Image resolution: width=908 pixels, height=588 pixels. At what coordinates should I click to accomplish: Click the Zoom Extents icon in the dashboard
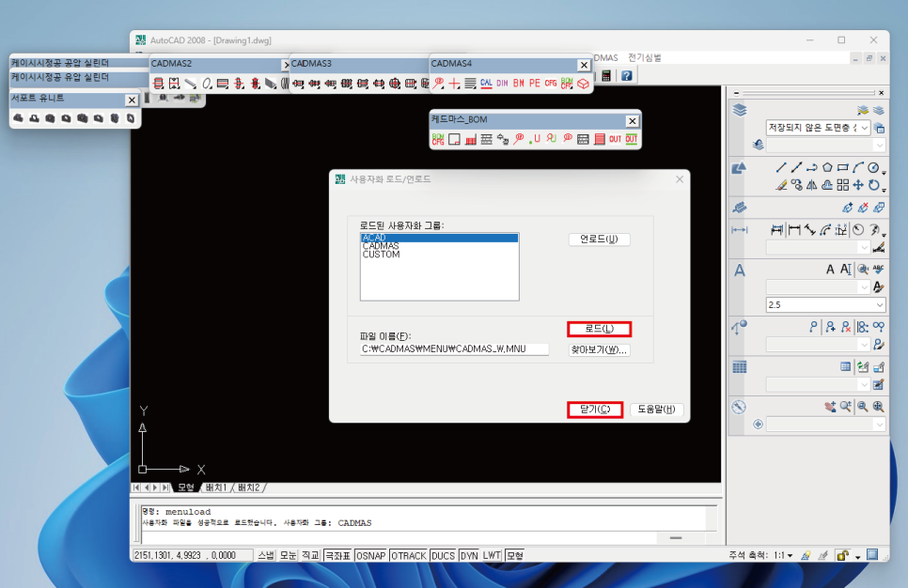coord(879,407)
